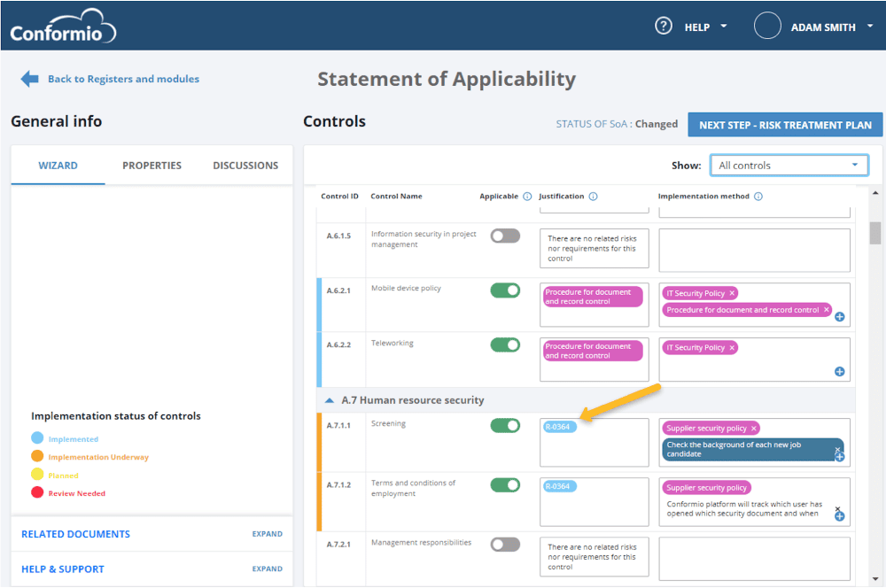Click info icon beside Implementation method
Viewport: 886px width, 588px height.
click(x=758, y=197)
